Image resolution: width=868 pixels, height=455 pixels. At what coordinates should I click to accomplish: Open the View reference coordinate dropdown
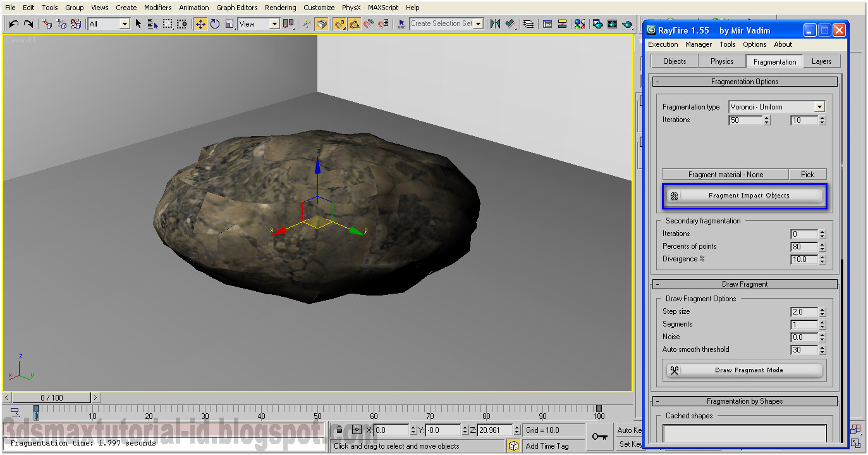coord(273,23)
